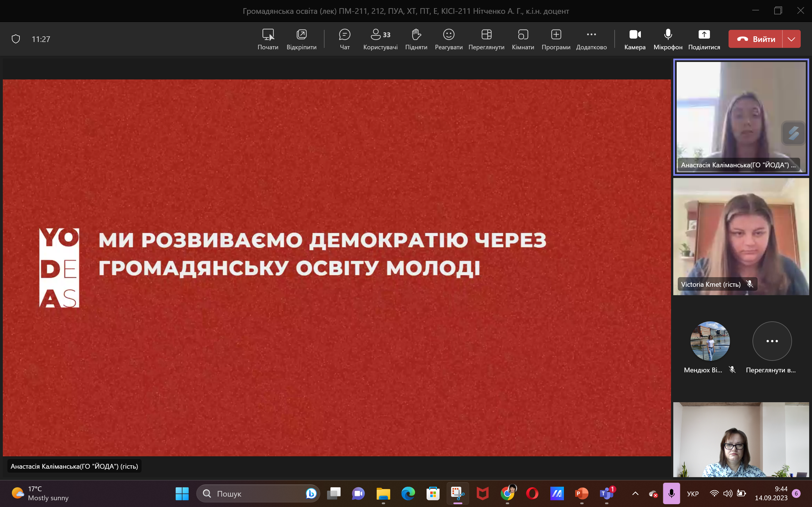Leave the meeting with Вийти button
The width and height of the screenshot is (812, 507).
click(x=756, y=39)
